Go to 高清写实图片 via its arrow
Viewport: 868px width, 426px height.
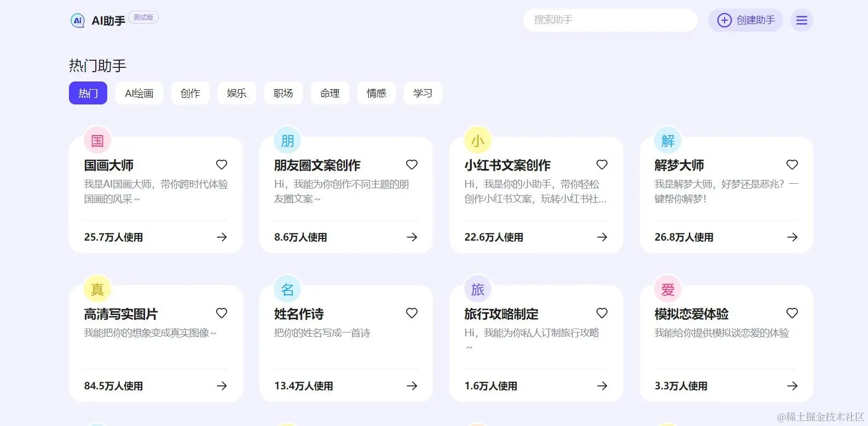tap(222, 386)
